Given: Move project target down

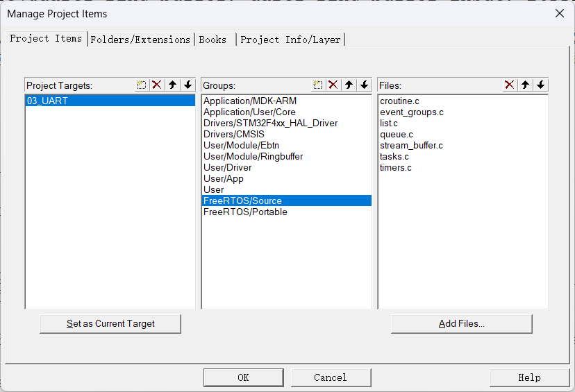Looking at the screenshot, I should 187,85.
